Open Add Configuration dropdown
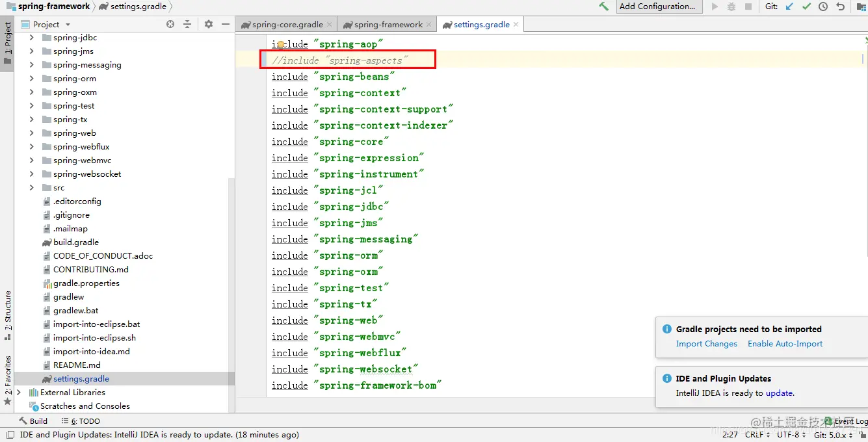This screenshot has height=442, width=868. point(660,6)
